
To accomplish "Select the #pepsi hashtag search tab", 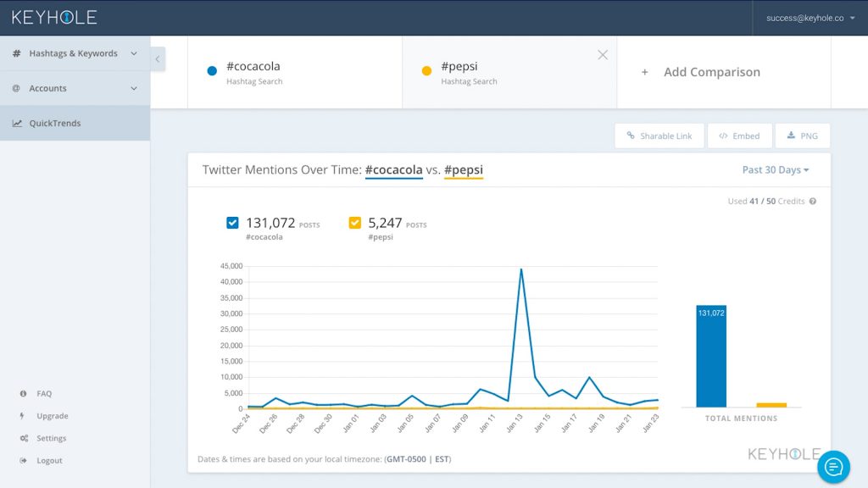I will (x=509, y=72).
